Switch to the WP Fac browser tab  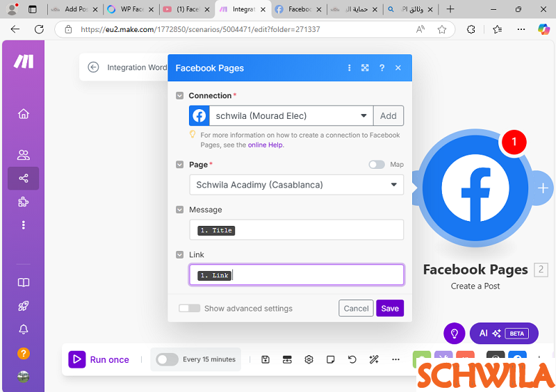coord(131,9)
